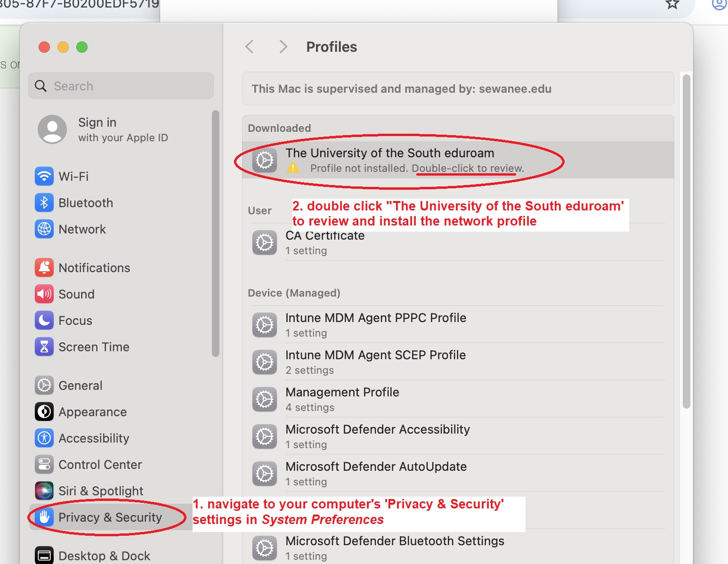The height and width of the screenshot is (564, 728).
Task: Click the profiles pane scrollbar
Action: [x=687, y=242]
